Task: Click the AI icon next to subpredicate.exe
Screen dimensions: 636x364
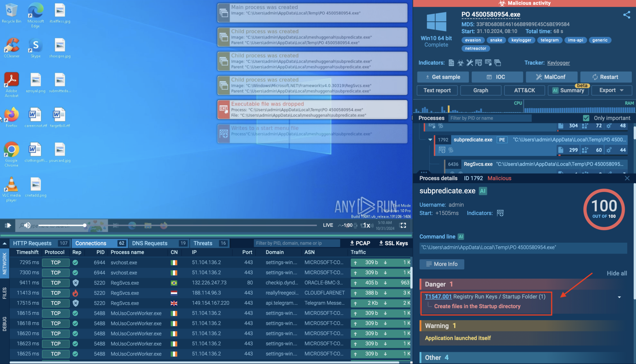Action: pyautogui.click(x=483, y=191)
